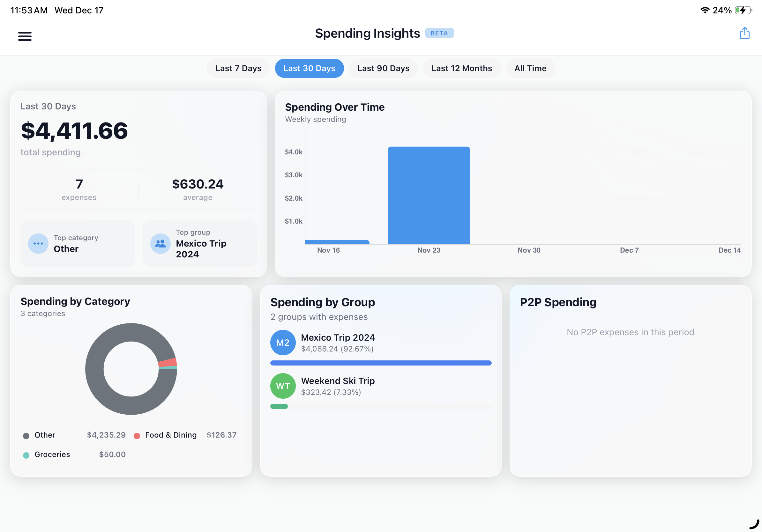Click the BETA badge next to Spending Insights
This screenshot has height=532, width=762.
[439, 33]
